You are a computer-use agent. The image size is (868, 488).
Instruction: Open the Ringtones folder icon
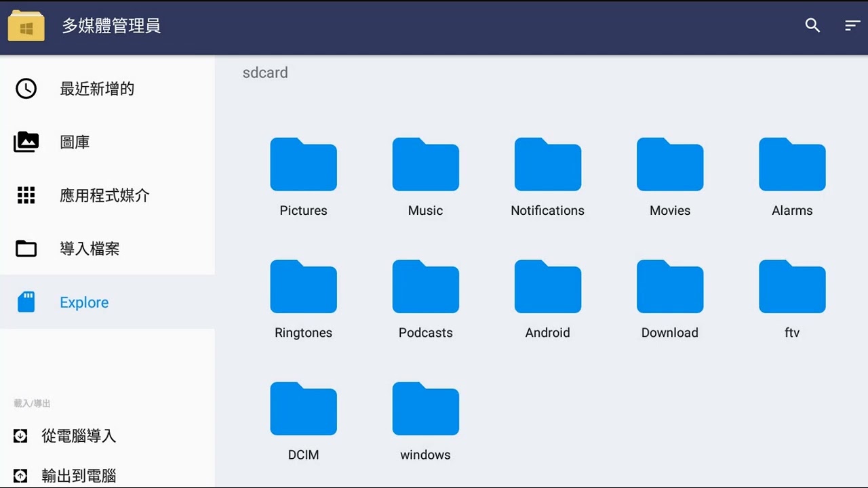point(303,286)
